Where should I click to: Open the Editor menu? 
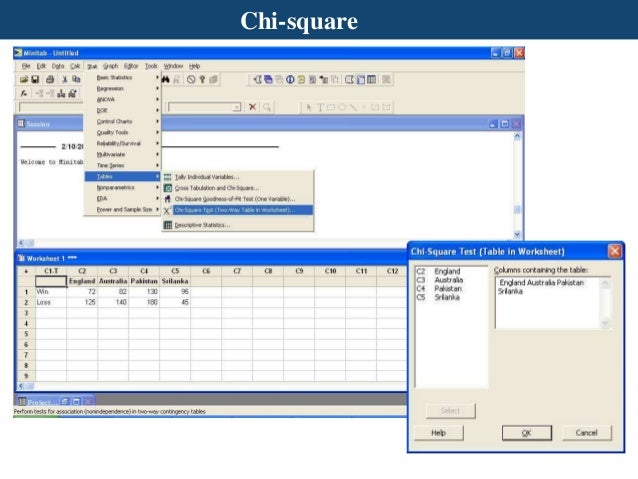[x=131, y=66]
